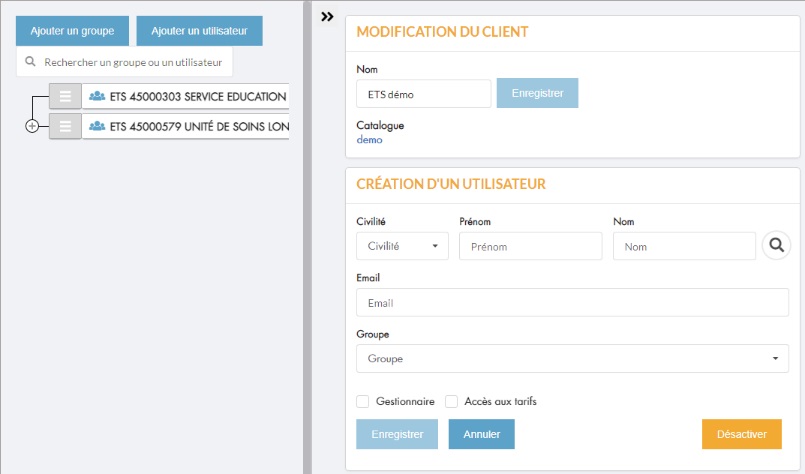Viewport: 805px width, 474px height.
Task: Open the Groupe dropdown list
Action: pos(572,358)
